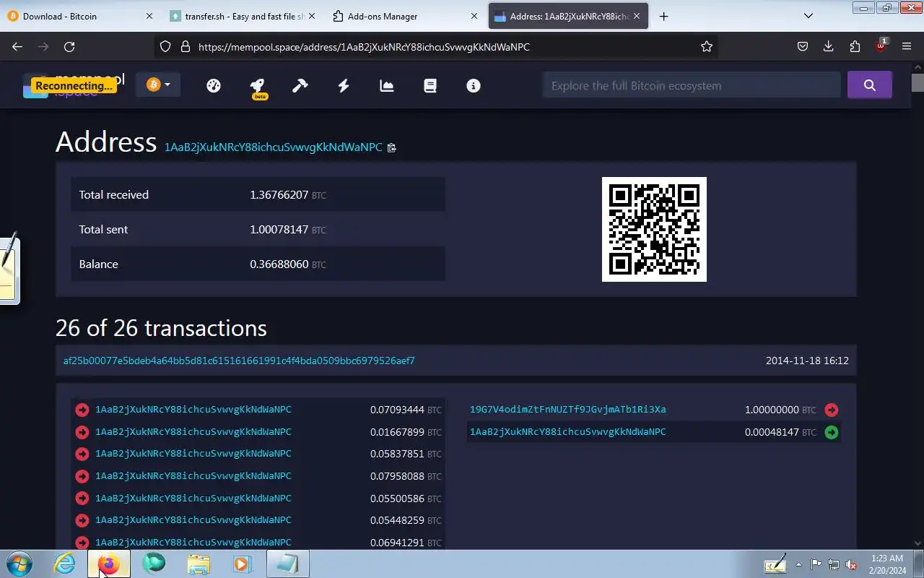Launch Internet Explorer from taskbar
Viewport: 924px width, 578px height.
click(x=64, y=564)
